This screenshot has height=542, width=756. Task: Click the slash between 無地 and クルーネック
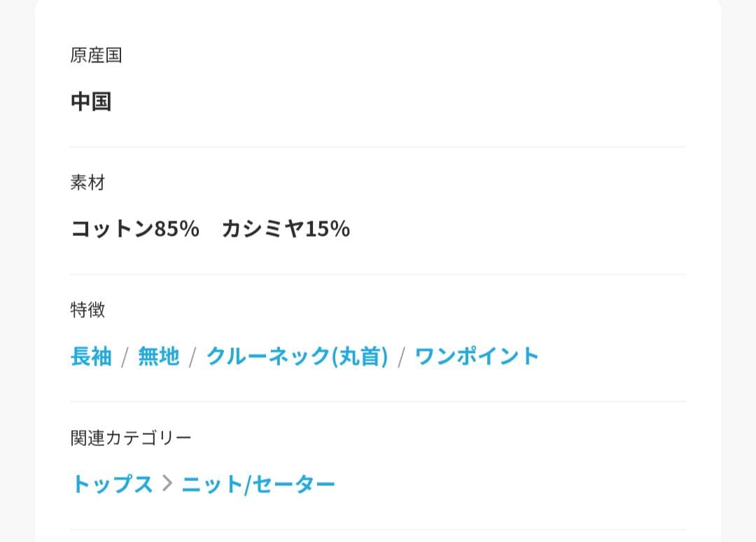tap(192, 357)
